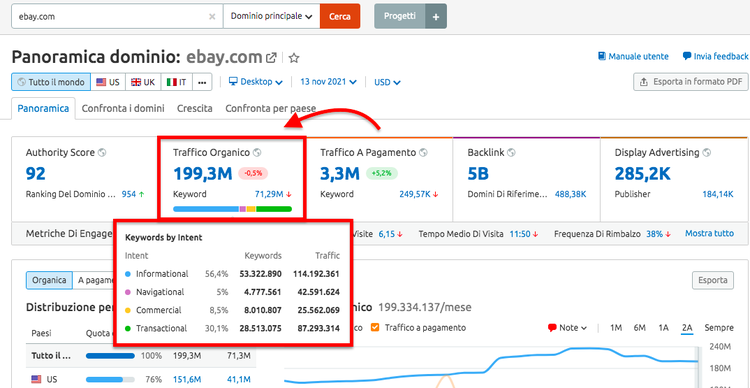Select the IT country database

(176, 82)
